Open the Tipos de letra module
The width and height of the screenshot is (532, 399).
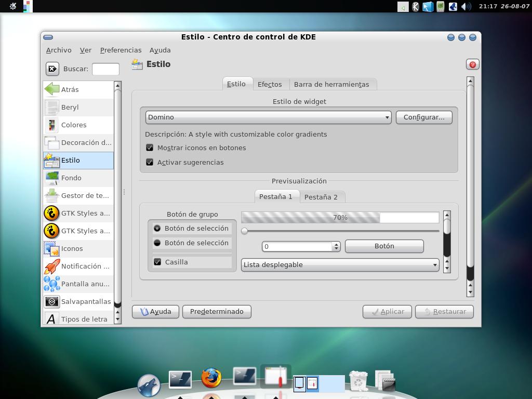(x=78, y=318)
